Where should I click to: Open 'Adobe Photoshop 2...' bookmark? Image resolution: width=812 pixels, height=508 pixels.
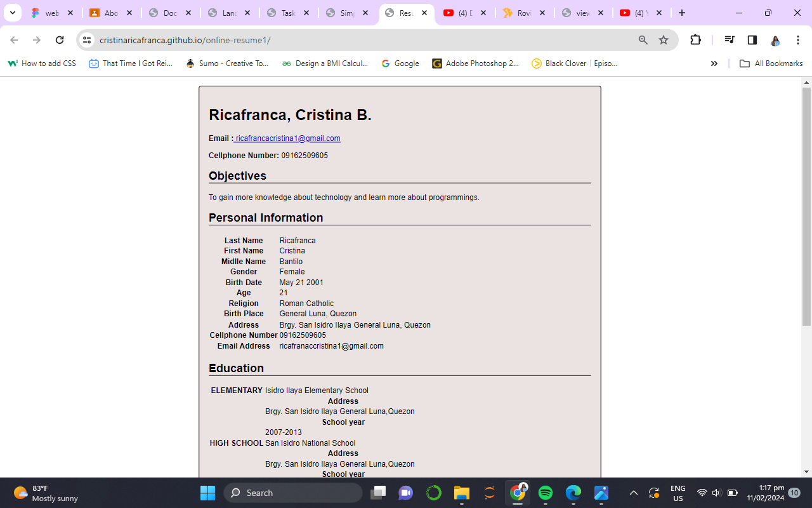click(476, 63)
